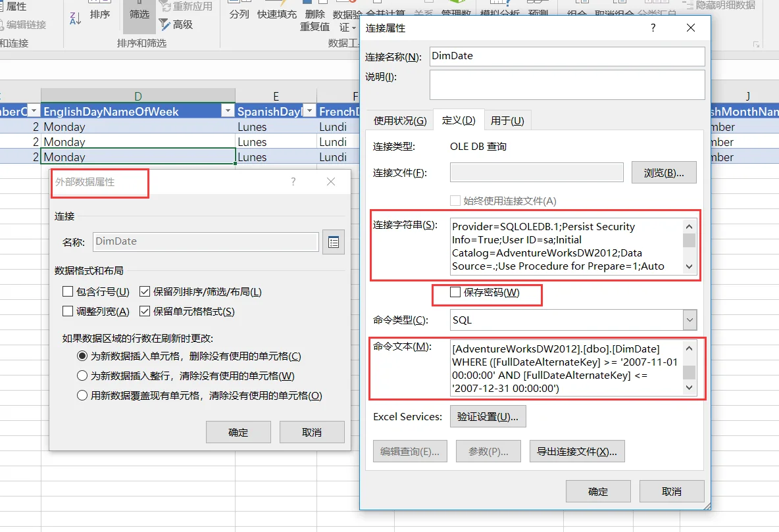Open help in the 外部数据属性 dialog
The height and width of the screenshot is (532, 779).
293,181
